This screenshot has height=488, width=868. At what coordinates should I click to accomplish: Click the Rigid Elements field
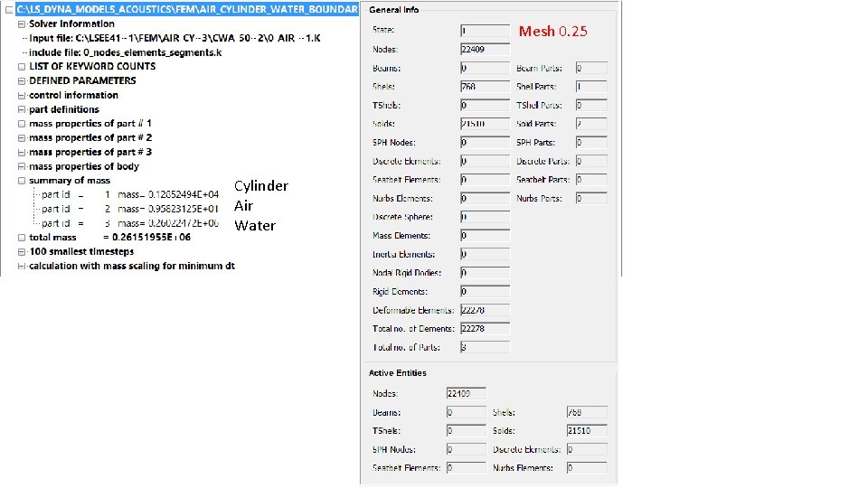pos(485,291)
